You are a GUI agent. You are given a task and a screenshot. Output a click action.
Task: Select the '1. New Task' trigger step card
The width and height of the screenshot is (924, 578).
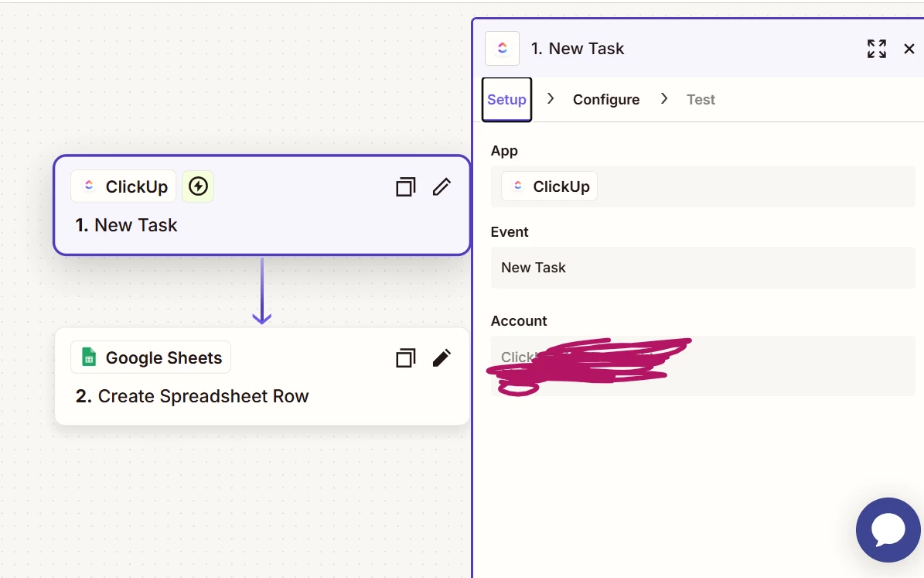tap(261, 205)
